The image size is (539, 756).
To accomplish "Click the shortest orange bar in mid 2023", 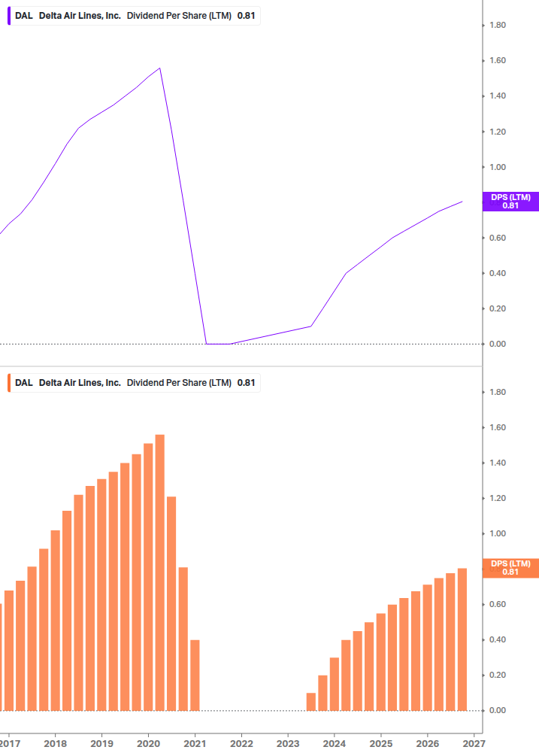I will (311, 702).
